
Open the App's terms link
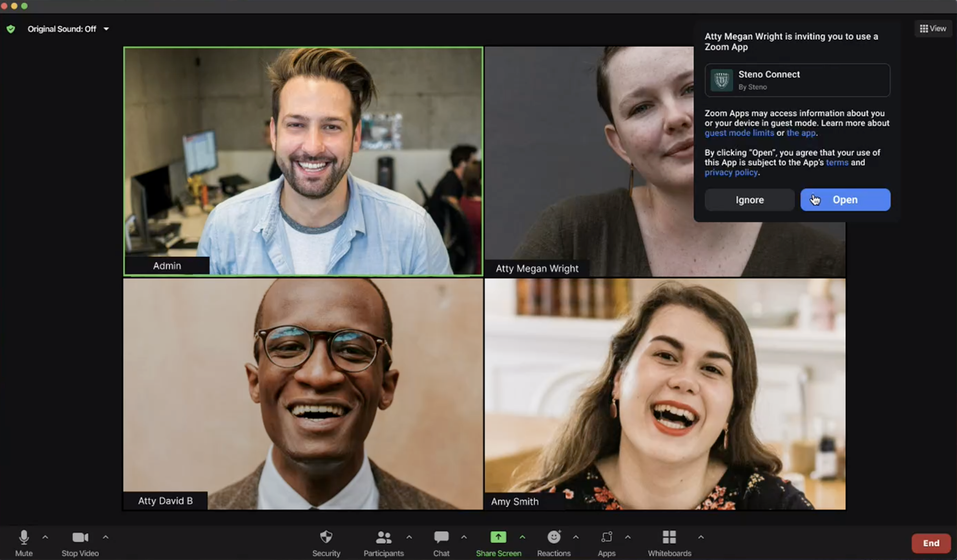click(x=837, y=162)
